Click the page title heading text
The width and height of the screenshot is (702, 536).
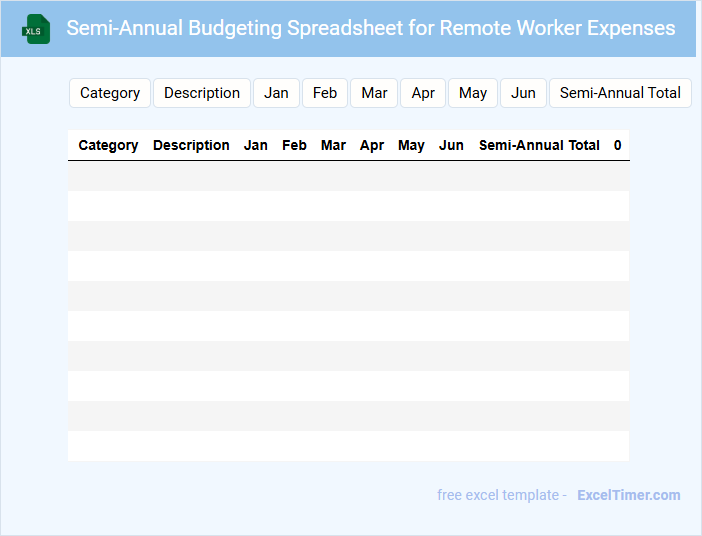(x=370, y=28)
